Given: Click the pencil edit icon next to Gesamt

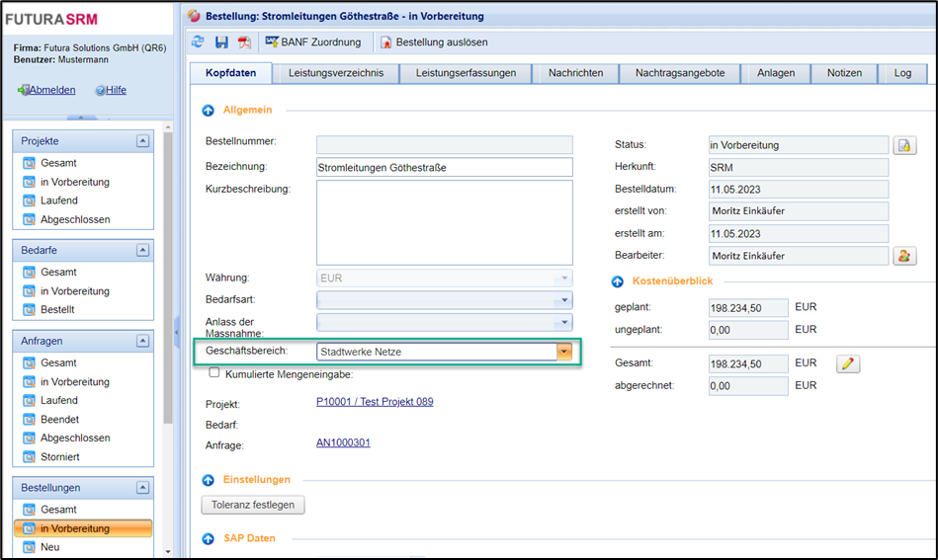Looking at the screenshot, I should (847, 363).
